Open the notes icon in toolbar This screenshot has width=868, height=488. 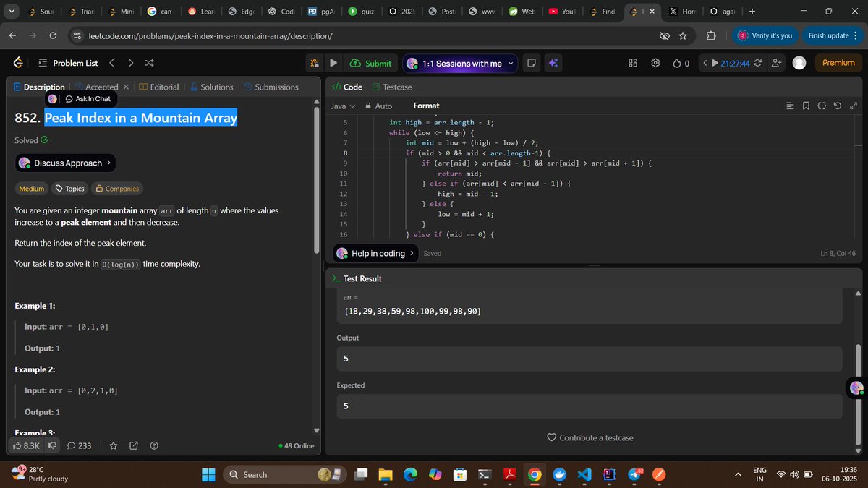pyautogui.click(x=532, y=64)
